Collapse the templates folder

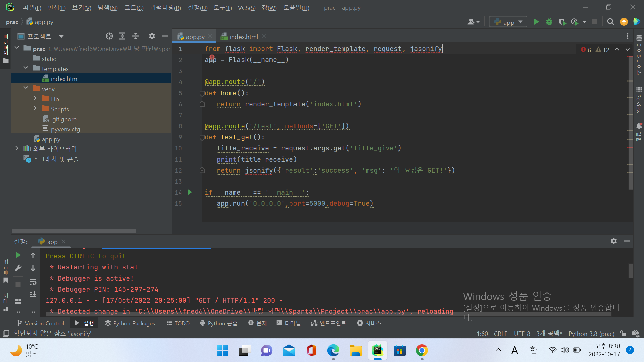pyautogui.click(x=26, y=68)
